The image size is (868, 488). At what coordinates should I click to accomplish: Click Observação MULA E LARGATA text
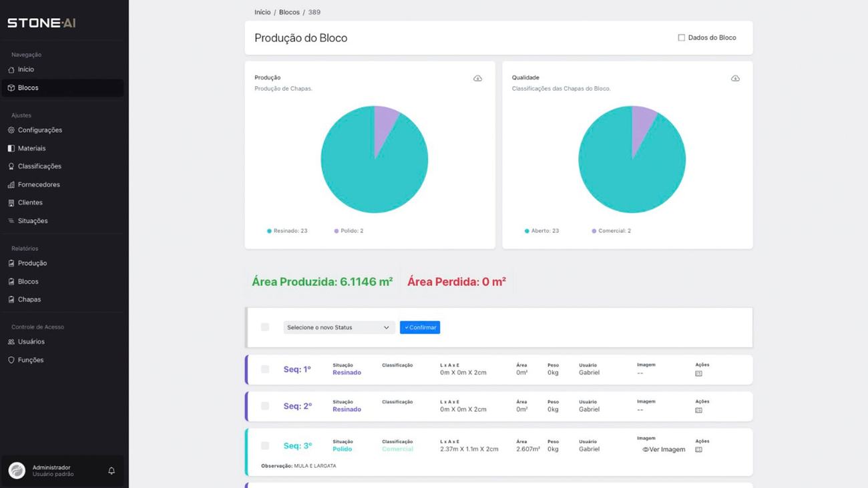click(298, 466)
